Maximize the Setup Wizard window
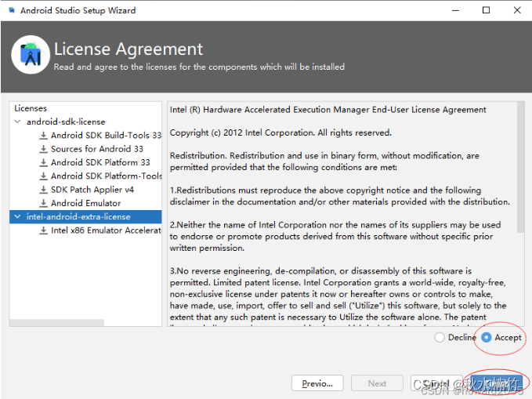The height and width of the screenshot is (399, 532). 486,10
